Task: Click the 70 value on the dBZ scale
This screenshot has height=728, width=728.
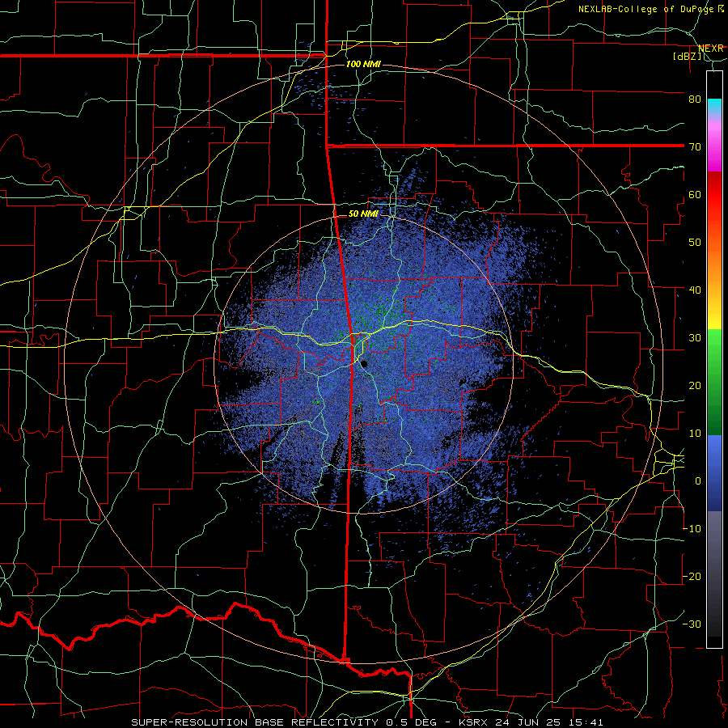Action: [695, 146]
